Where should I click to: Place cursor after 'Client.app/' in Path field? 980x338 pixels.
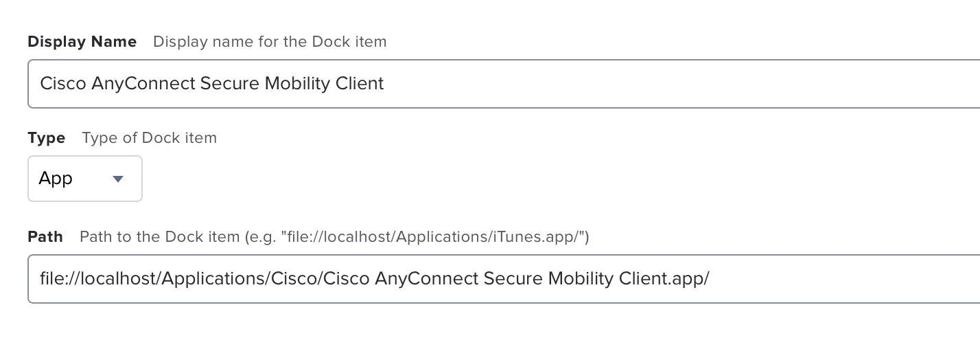click(710, 279)
